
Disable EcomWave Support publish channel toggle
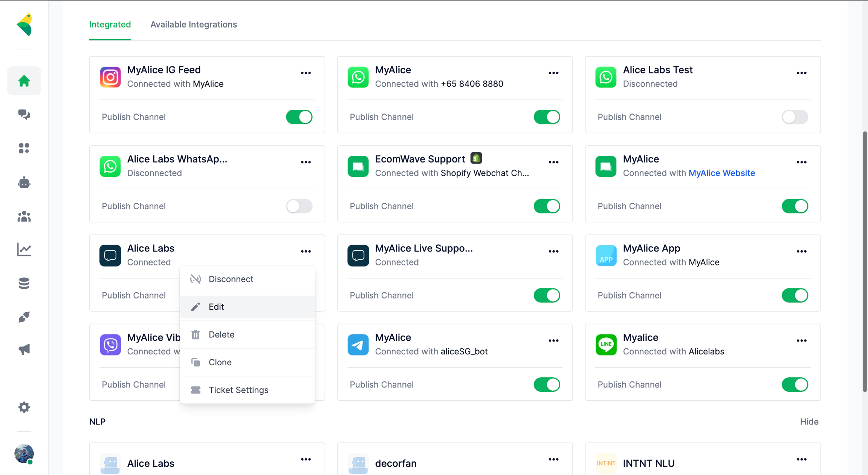(547, 206)
